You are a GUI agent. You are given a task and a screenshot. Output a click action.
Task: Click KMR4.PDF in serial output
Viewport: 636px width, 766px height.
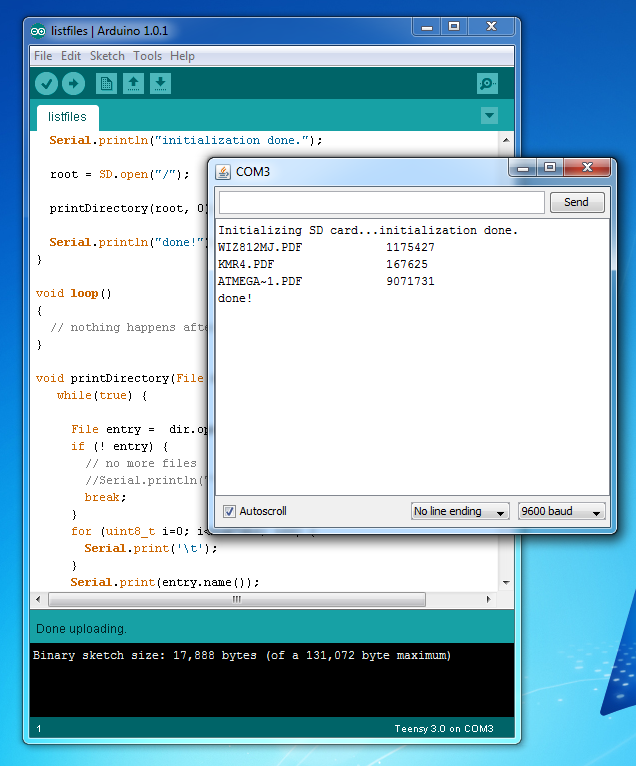point(246,265)
